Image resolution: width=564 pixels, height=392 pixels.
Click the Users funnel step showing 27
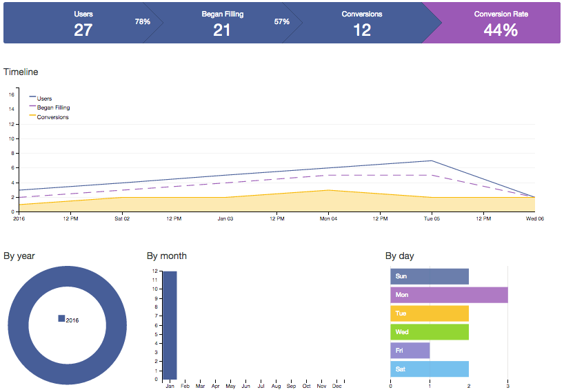click(x=82, y=23)
